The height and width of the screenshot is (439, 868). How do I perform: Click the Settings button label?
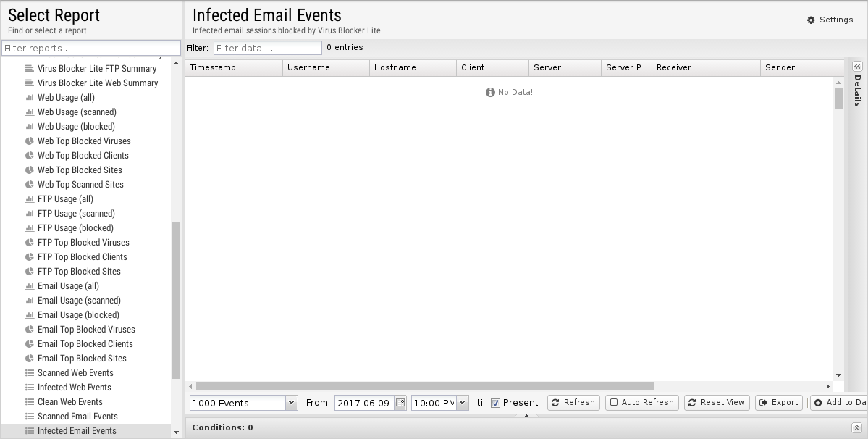point(836,20)
